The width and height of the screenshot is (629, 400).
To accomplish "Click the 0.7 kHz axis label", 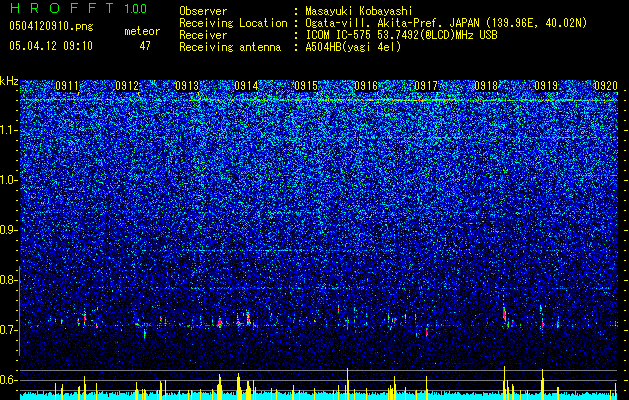I will (x=8, y=330).
